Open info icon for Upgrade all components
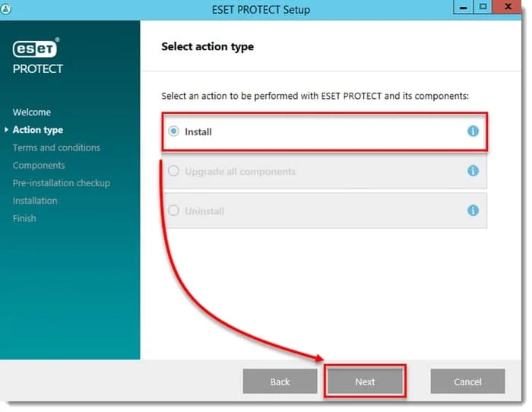532x412 pixels. 473,171
